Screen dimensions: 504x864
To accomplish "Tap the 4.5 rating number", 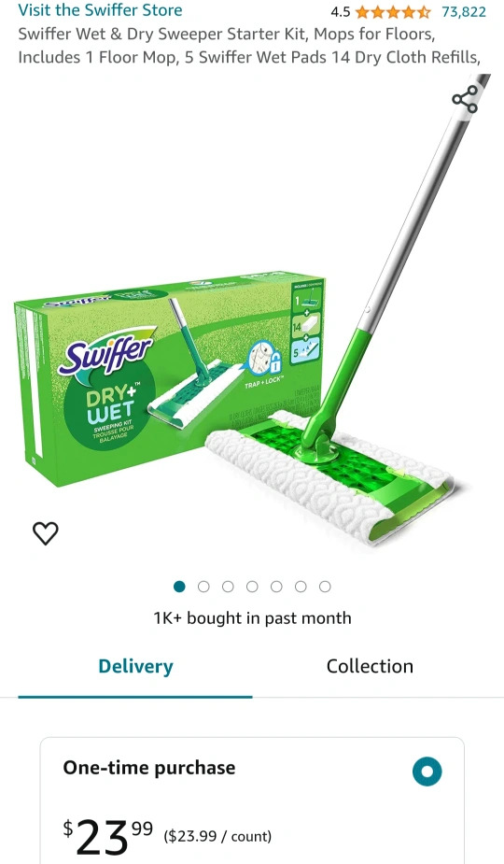I will tap(341, 11).
